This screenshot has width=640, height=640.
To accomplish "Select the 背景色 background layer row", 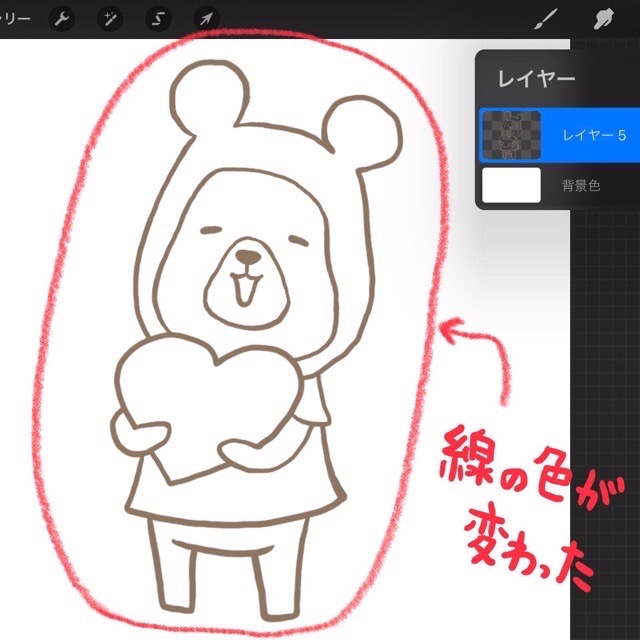I will 560,185.
